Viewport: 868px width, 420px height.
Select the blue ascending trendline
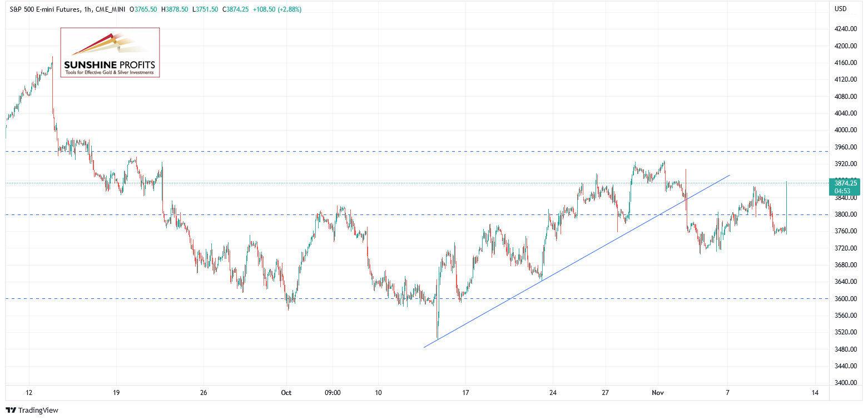(577, 262)
